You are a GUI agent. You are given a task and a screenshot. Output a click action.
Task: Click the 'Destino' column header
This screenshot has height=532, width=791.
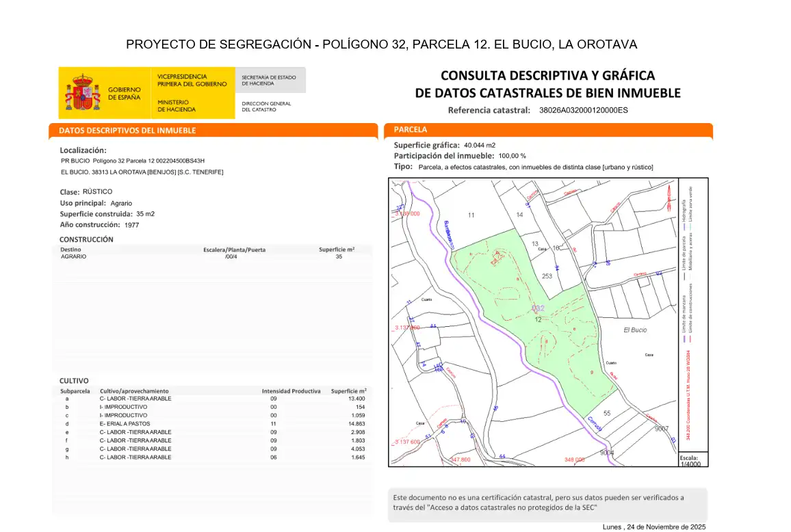[x=70, y=250]
